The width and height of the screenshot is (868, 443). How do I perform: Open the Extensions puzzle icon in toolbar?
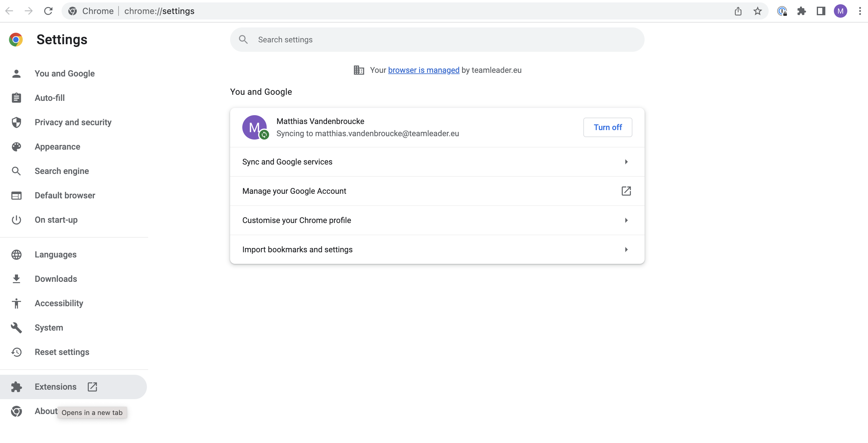tap(802, 11)
